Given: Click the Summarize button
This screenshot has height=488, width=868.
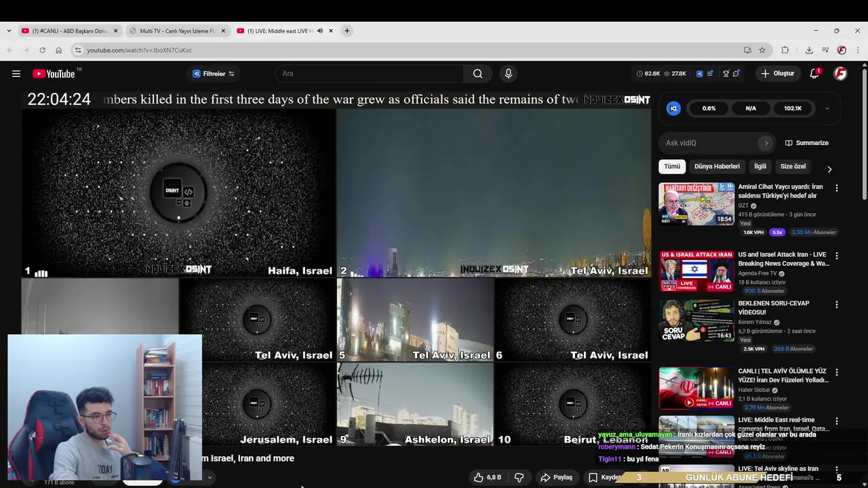Looking at the screenshot, I should [807, 143].
